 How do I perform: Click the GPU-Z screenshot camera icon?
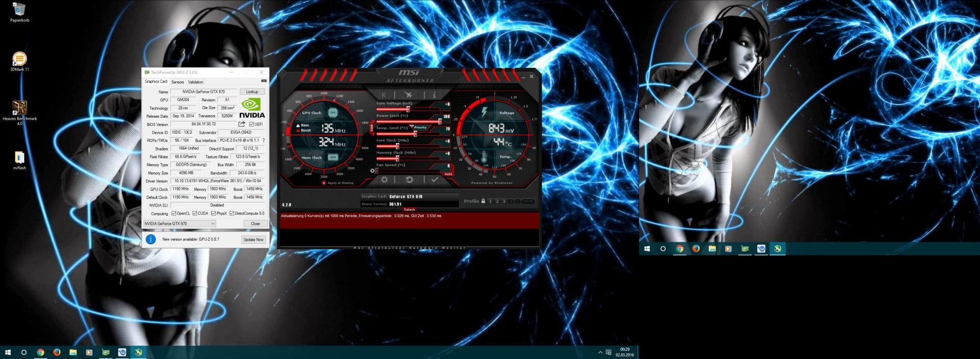tap(263, 81)
